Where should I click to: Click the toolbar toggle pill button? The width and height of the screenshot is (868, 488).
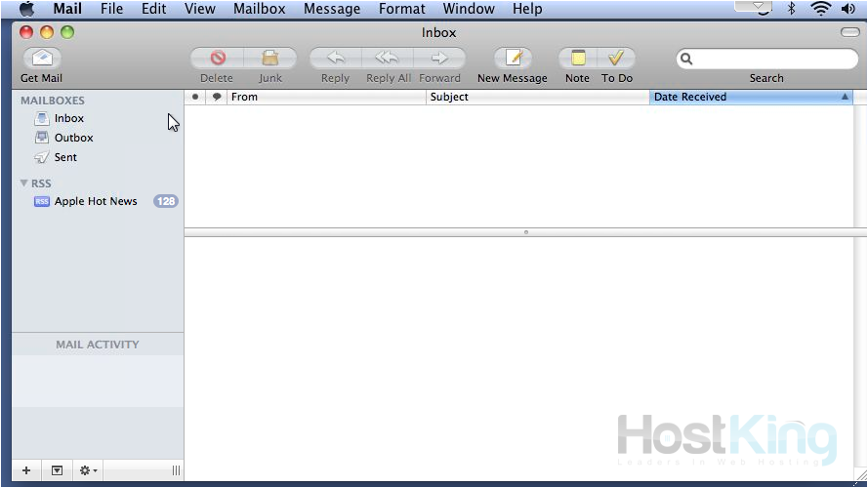click(x=850, y=32)
